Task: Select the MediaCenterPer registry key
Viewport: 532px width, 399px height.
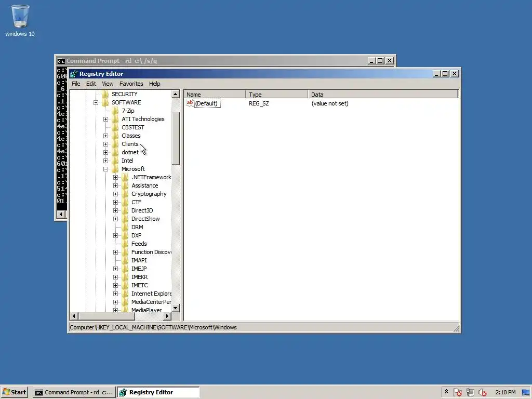Action: [x=151, y=302]
